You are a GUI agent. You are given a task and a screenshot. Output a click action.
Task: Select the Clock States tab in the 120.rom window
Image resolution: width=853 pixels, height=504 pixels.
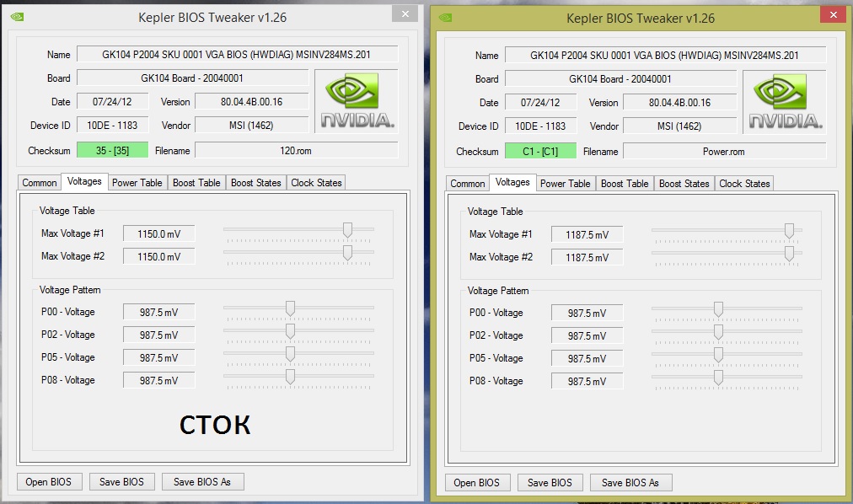[x=316, y=182]
